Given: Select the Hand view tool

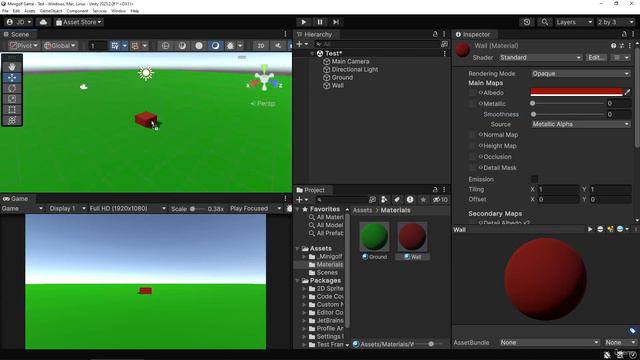Looking at the screenshot, I should pyautogui.click(x=12, y=67).
